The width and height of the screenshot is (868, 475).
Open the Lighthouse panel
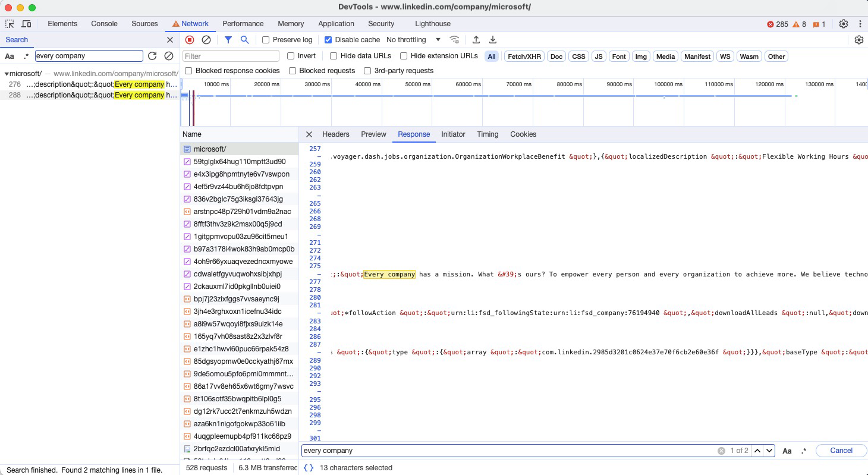pyautogui.click(x=432, y=24)
